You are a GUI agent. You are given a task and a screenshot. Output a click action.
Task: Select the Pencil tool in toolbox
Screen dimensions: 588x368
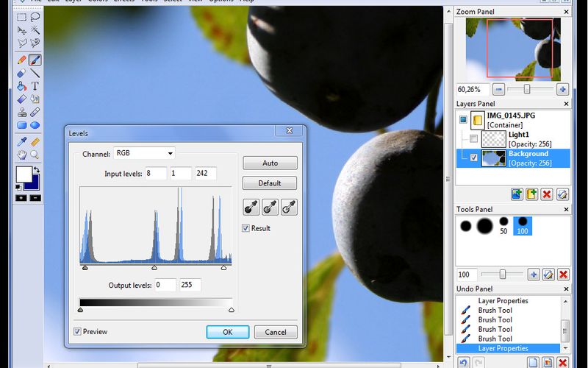tap(21, 60)
